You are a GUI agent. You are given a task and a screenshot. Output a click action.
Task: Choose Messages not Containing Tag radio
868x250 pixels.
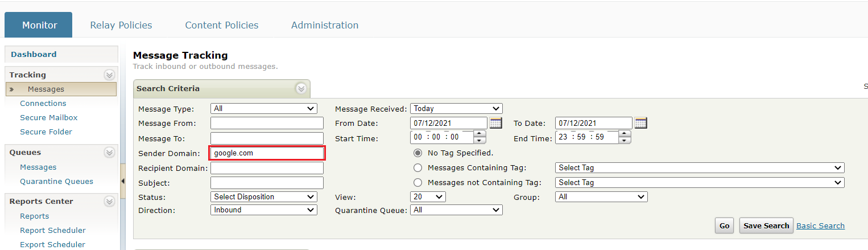(418, 183)
